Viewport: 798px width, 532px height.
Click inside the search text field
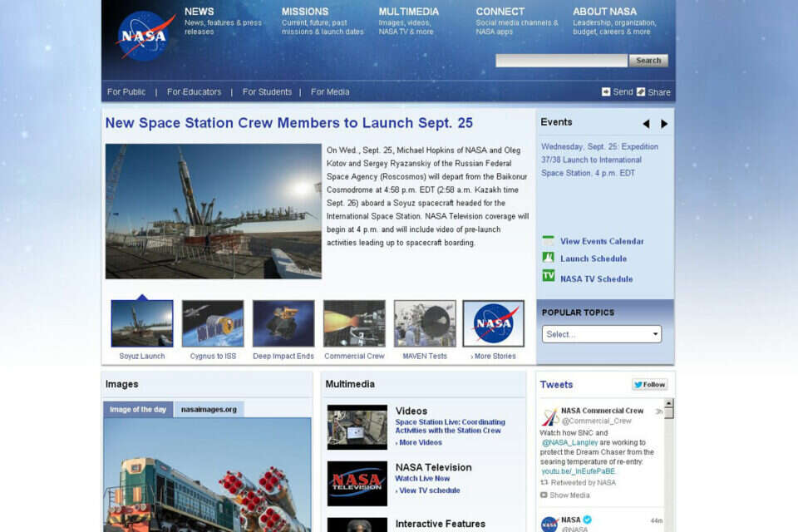click(x=561, y=61)
